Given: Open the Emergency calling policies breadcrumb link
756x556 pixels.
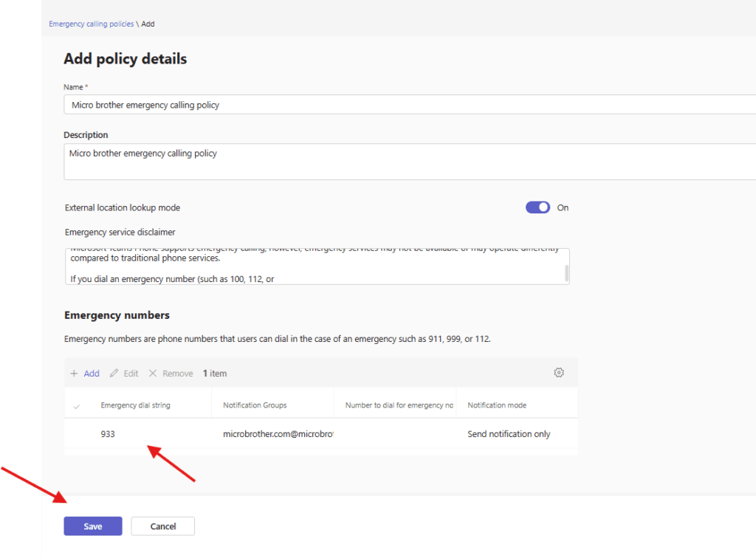Looking at the screenshot, I should point(92,24).
